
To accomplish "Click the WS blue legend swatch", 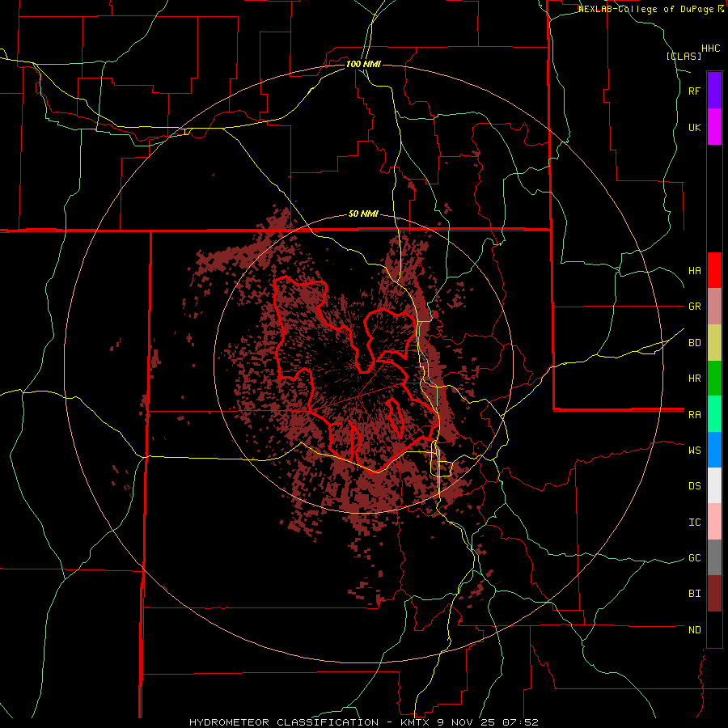I will (714, 450).
